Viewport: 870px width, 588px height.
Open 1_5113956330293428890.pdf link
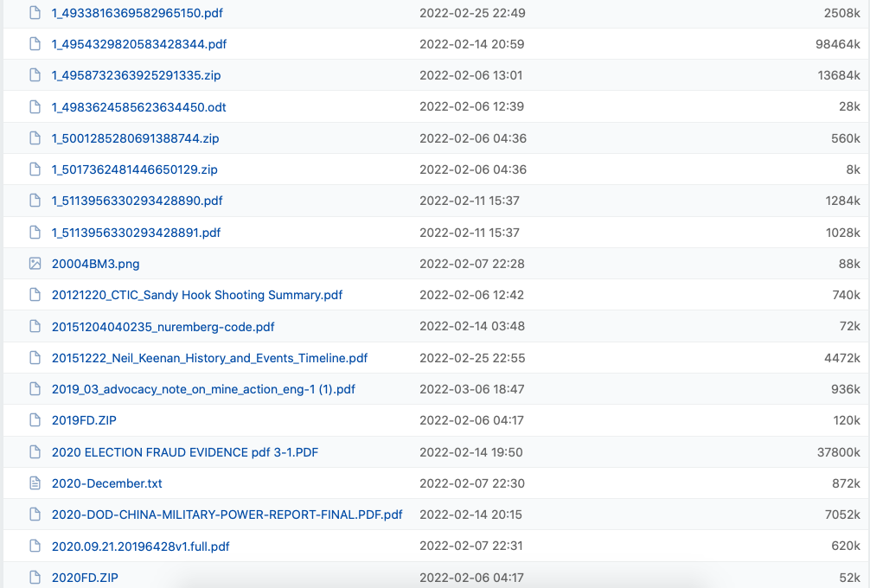(137, 201)
